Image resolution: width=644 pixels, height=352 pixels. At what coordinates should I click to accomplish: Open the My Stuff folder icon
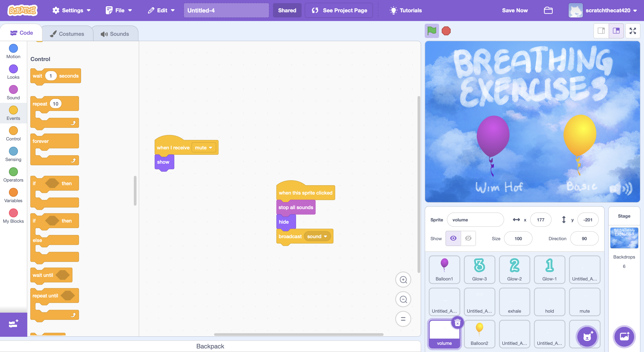click(548, 11)
